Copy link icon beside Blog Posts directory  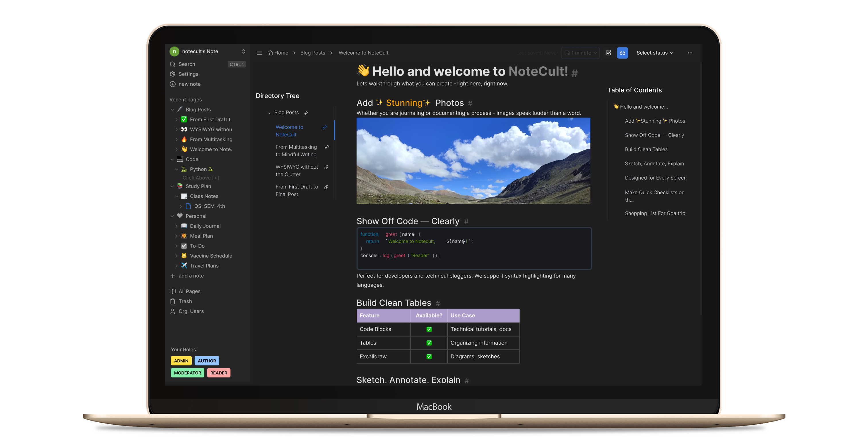pyautogui.click(x=306, y=113)
